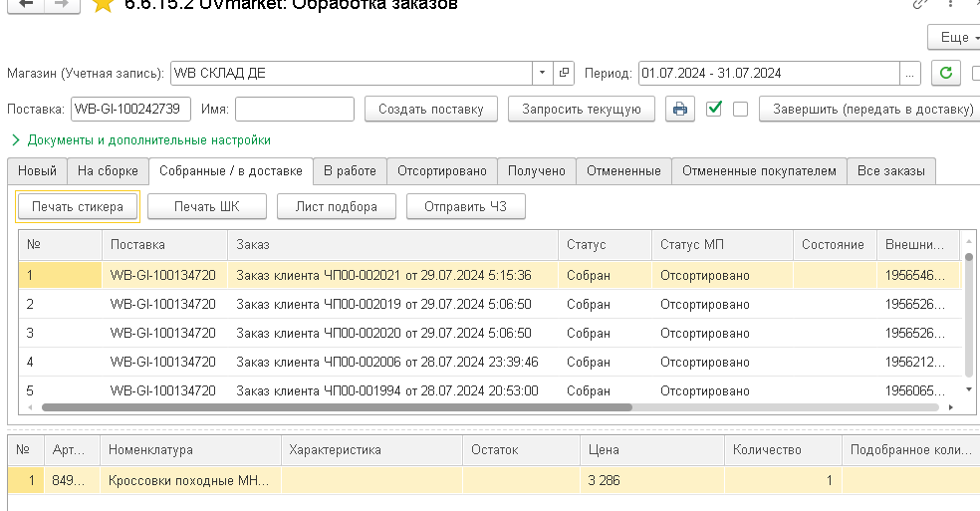Open the Отмененные покупателем tab
This screenshot has height=511, width=980.
coord(759,170)
